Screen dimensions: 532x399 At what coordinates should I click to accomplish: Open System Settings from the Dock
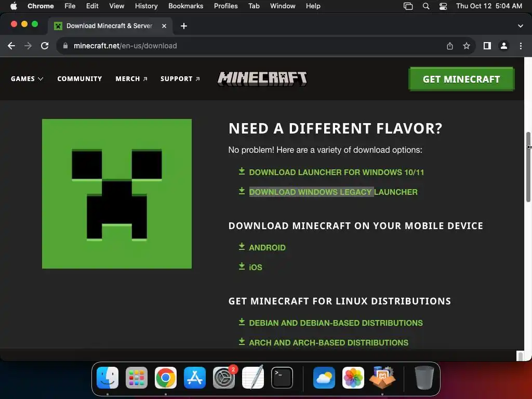[224, 378]
